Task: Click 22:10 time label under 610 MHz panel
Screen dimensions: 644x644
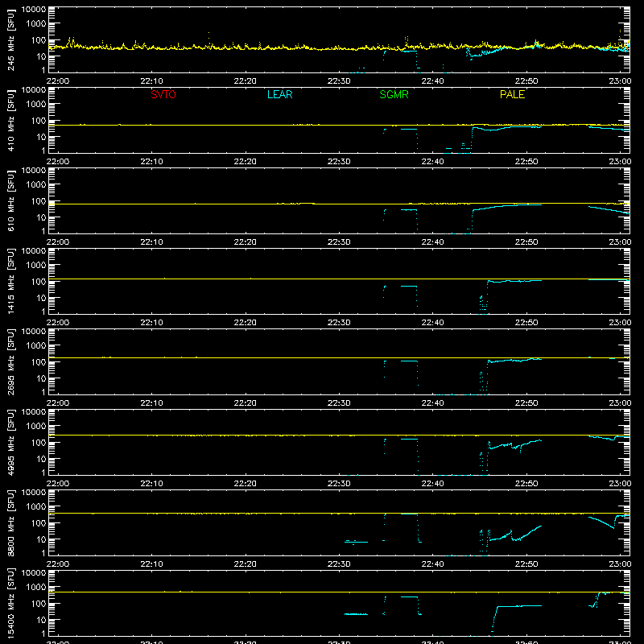Action: [151, 242]
